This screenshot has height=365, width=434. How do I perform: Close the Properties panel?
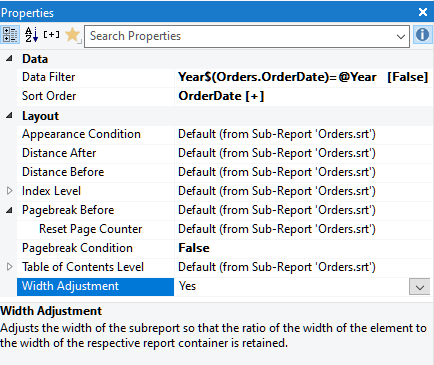[423, 12]
